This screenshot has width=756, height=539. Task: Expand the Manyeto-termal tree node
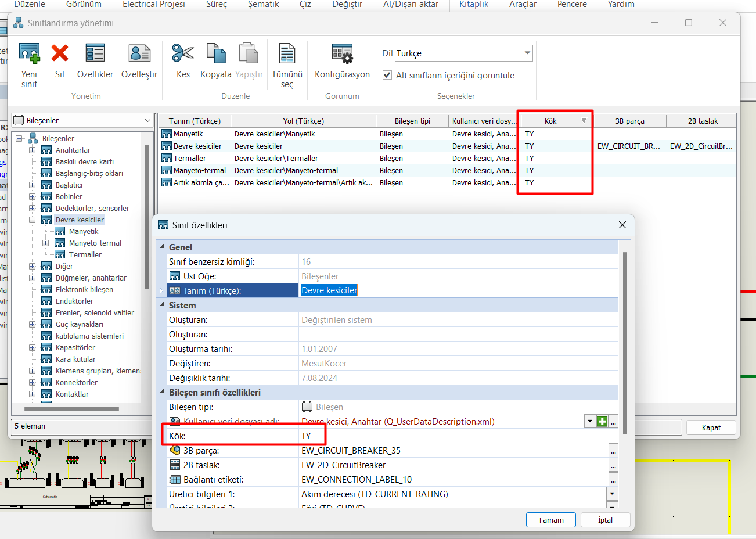click(x=46, y=243)
